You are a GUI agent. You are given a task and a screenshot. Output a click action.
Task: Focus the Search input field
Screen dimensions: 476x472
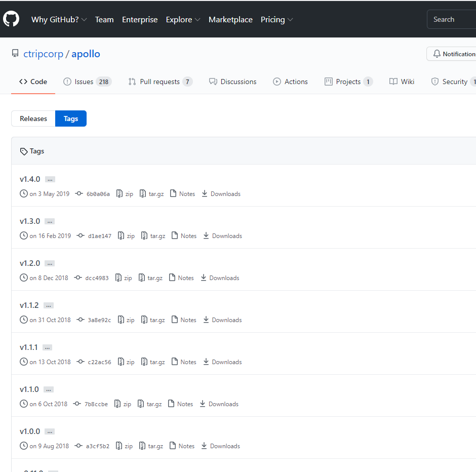[x=452, y=20]
